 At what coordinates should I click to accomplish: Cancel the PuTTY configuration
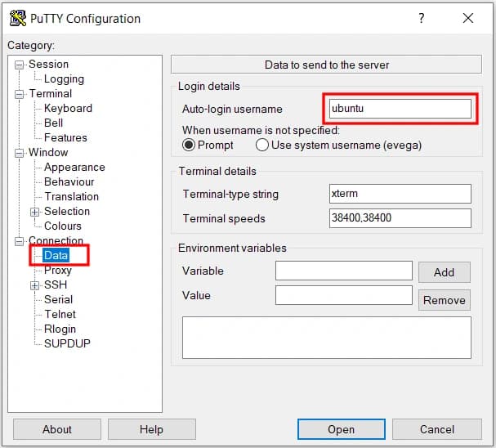pyautogui.click(x=437, y=430)
